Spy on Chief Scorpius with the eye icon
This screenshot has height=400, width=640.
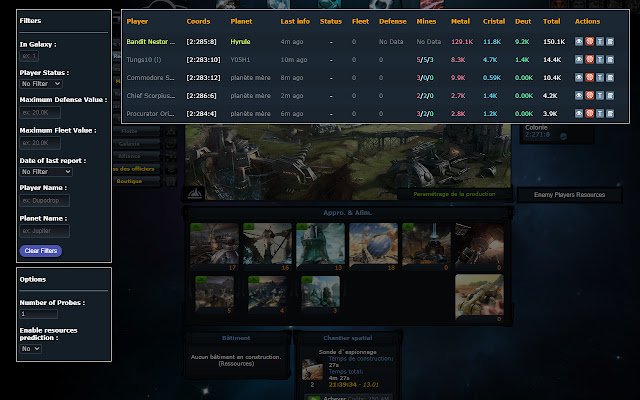(x=579, y=95)
